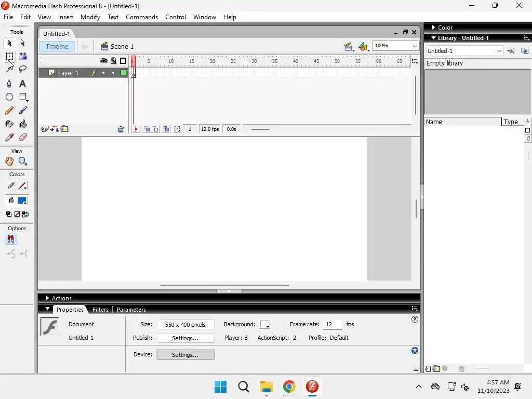Collapse the Library - Untitled-1 panel
The image size is (532, 399).
click(x=433, y=38)
